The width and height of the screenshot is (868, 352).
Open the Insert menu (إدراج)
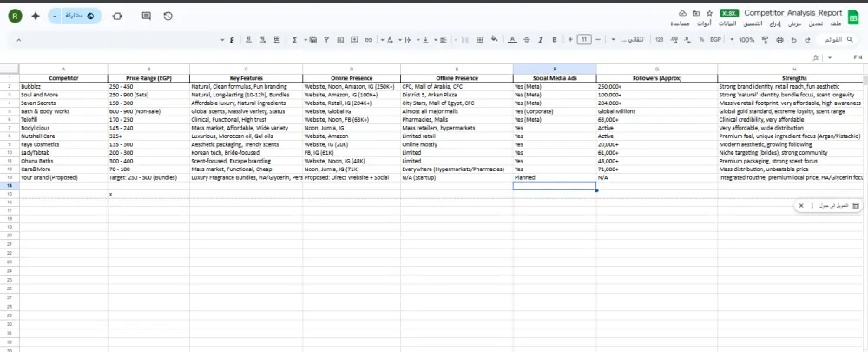click(776, 23)
